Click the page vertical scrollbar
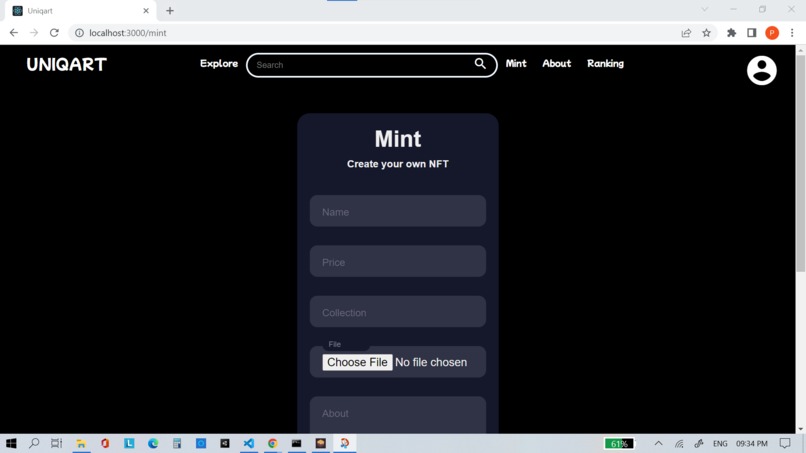The image size is (806, 453). coord(800,164)
